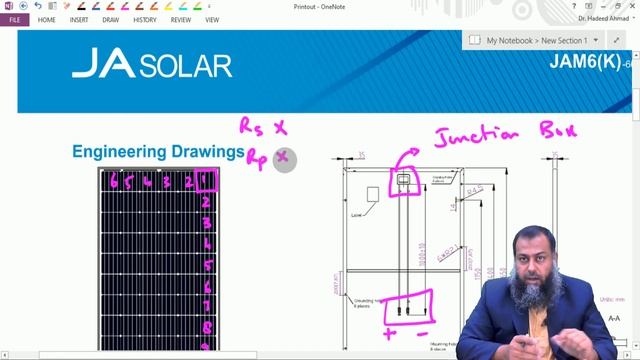Select the magenta pen
This screenshot has height=360, width=640.
point(125,6)
